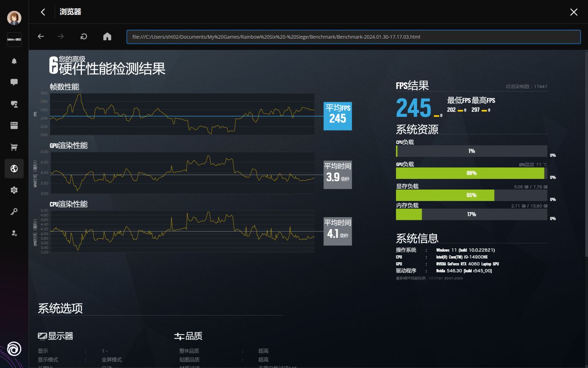Viewport: 588px width, 368px height.
Task: Click the 2.71 GB / 15.80 GB text
Action: click(530, 206)
